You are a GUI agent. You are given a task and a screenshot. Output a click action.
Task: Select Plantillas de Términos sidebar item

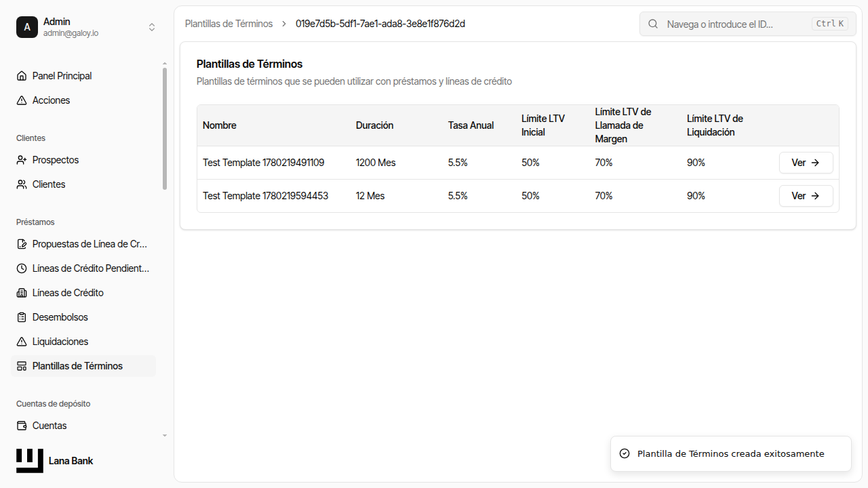click(x=83, y=366)
